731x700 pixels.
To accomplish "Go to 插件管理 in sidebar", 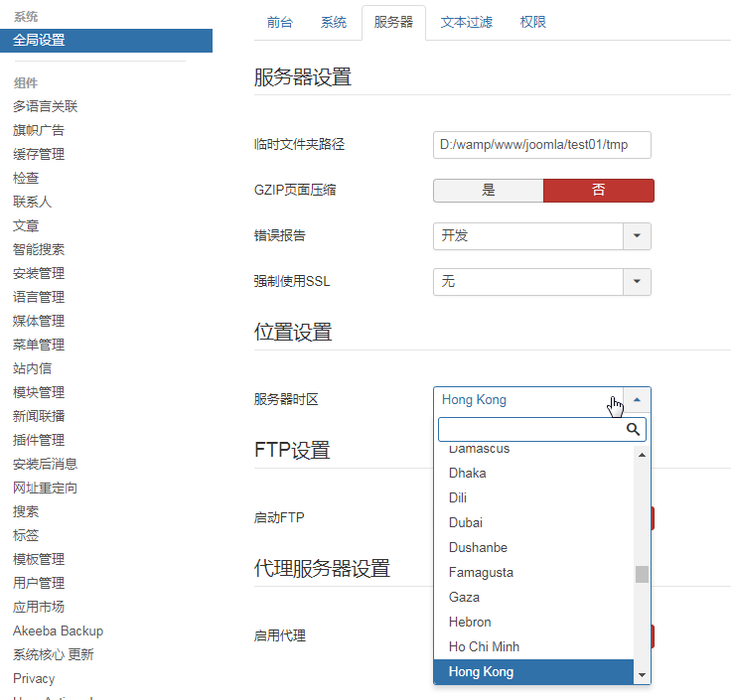I will (39, 440).
